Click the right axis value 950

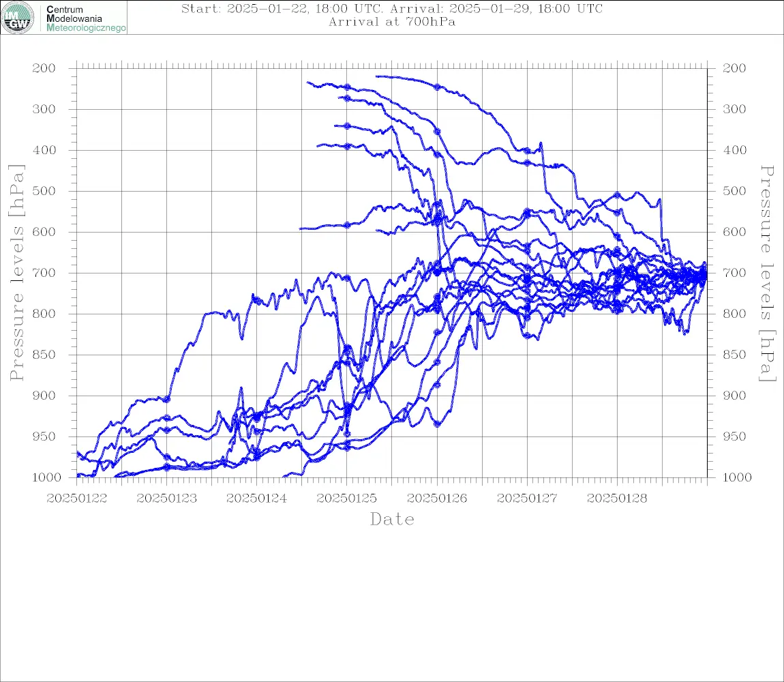(734, 436)
